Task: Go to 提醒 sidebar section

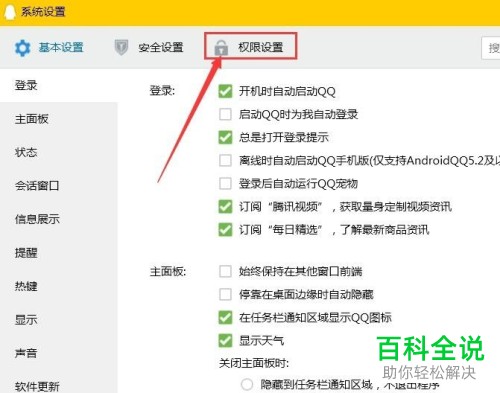Action: pyautogui.click(x=26, y=253)
